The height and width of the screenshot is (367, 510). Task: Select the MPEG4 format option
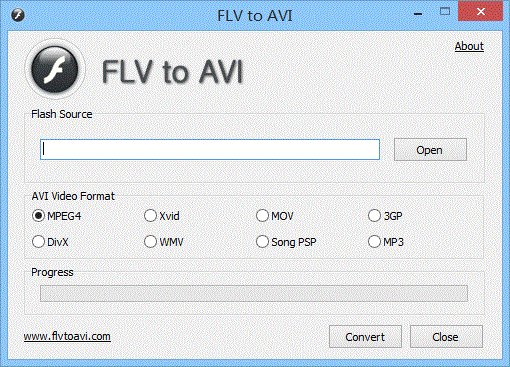coord(57,216)
